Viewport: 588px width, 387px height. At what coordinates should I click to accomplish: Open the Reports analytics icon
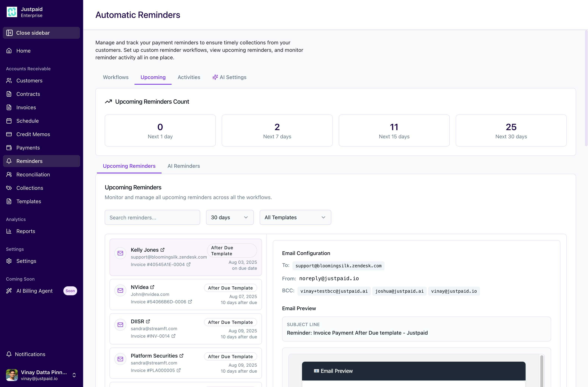pyautogui.click(x=9, y=231)
